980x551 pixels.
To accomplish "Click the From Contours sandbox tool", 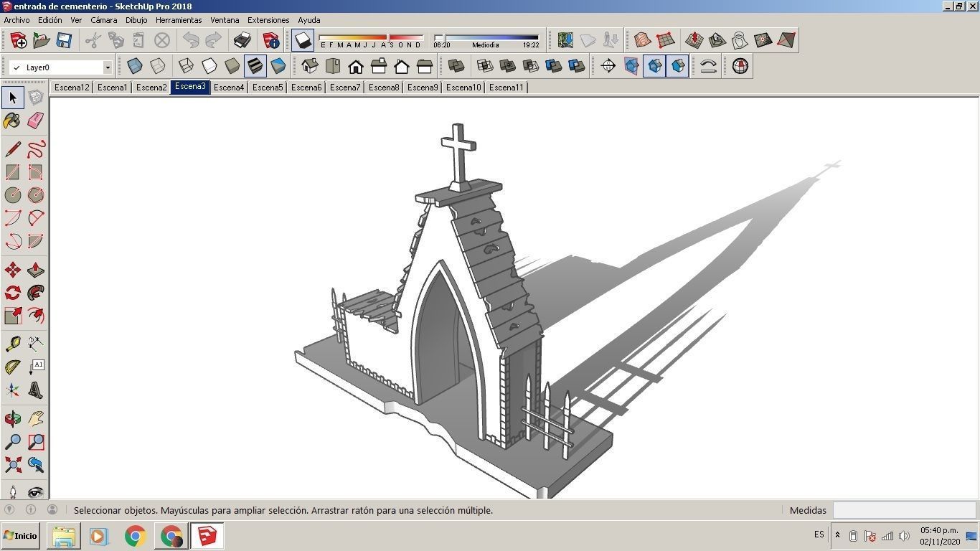I will (x=642, y=40).
